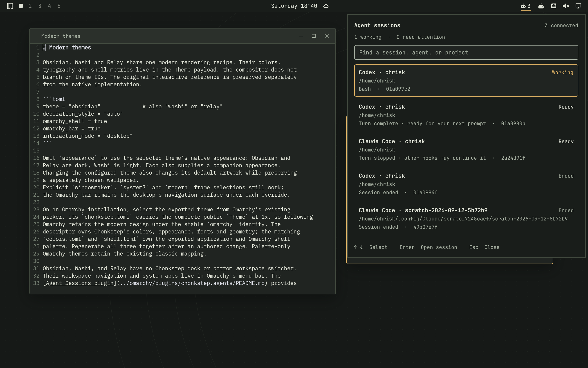The width and height of the screenshot is (588, 368).
Task: Click line 11 omarchy_shell = true
Action: (75, 121)
